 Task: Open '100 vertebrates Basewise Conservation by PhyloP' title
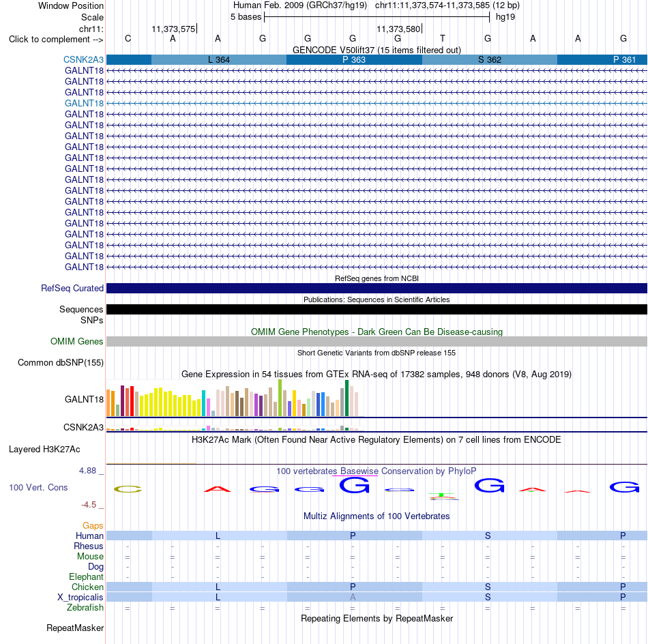(x=377, y=471)
